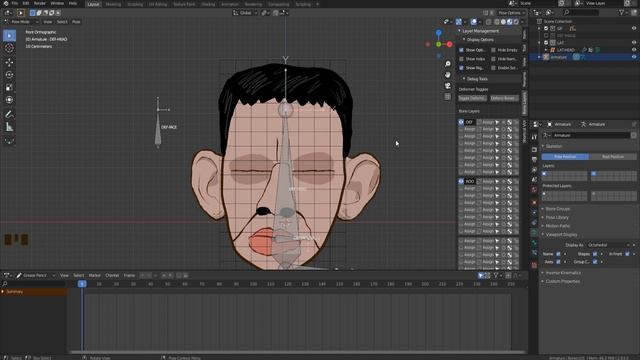Click the zoom magnifier viewport icon

click(448, 64)
